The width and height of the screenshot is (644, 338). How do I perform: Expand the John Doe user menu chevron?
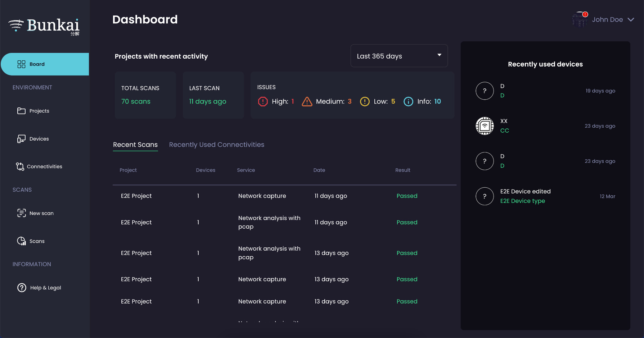(631, 20)
